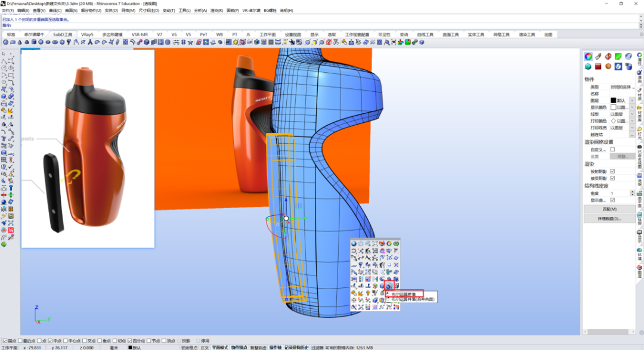Click the green material icon in properties panel
The height and width of the screenshot is (350, 644).
[618, 56]
